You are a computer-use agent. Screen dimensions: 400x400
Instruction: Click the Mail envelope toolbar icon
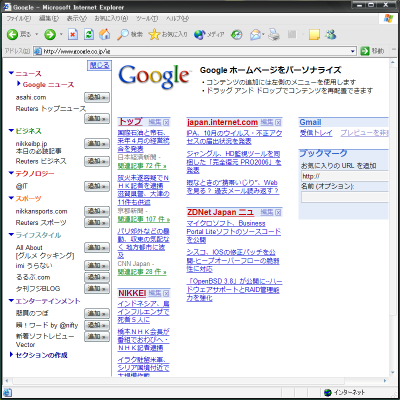click(256, 34)
